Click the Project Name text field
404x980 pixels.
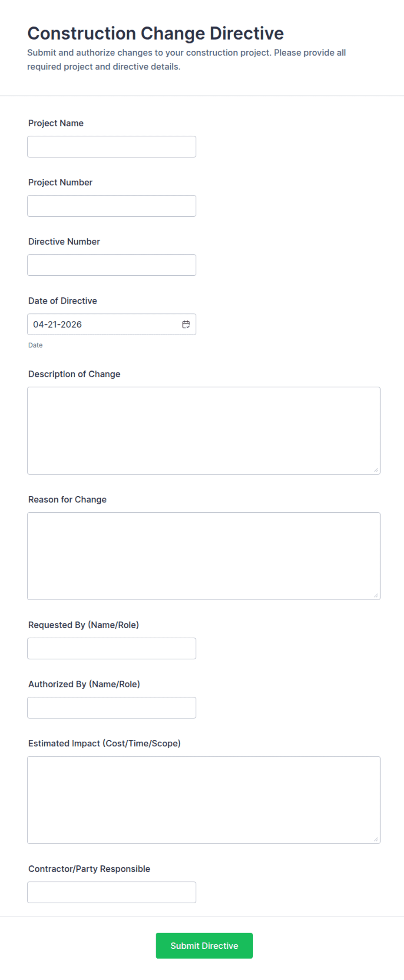[112, 147]
